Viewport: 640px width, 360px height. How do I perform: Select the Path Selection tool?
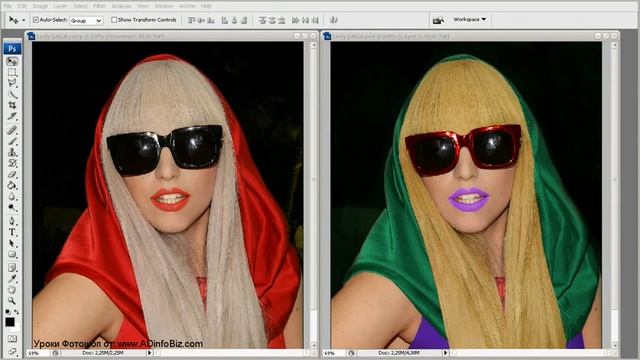[12, 243]
